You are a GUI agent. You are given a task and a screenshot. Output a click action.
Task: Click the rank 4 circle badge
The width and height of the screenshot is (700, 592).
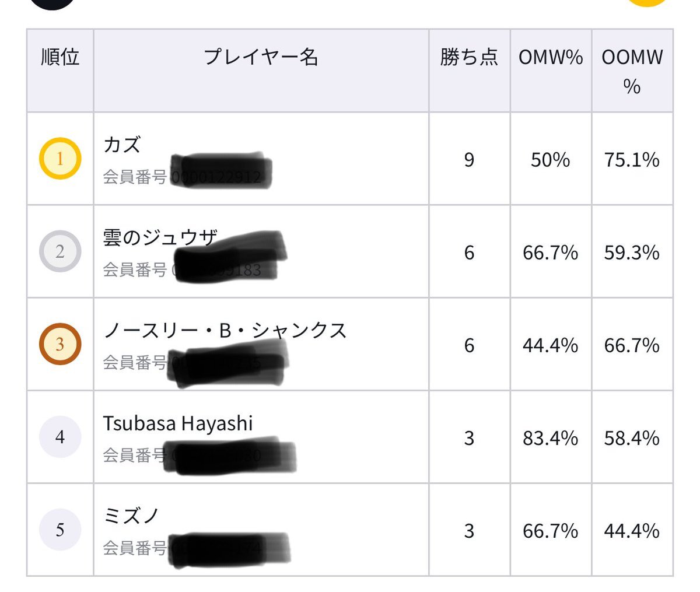(60, 437)
